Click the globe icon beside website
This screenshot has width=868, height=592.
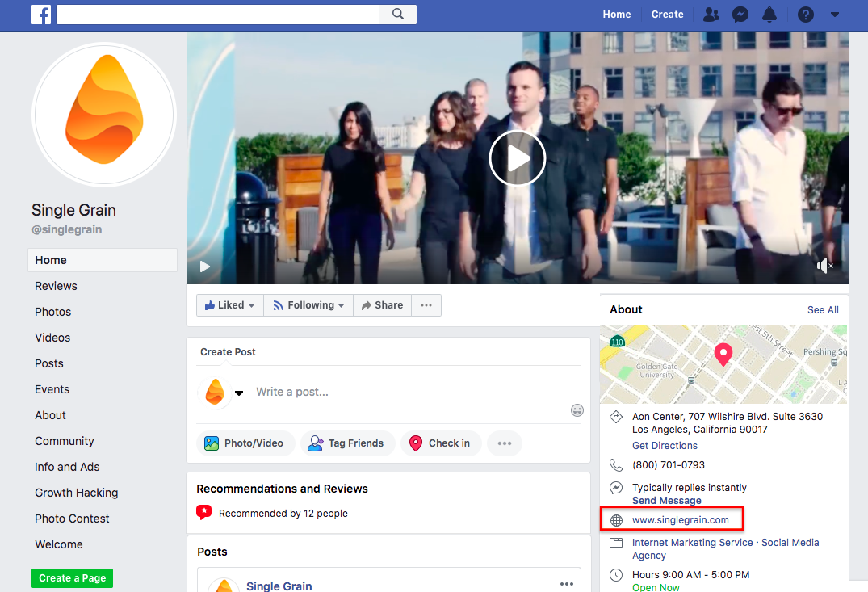coord(615,520)
